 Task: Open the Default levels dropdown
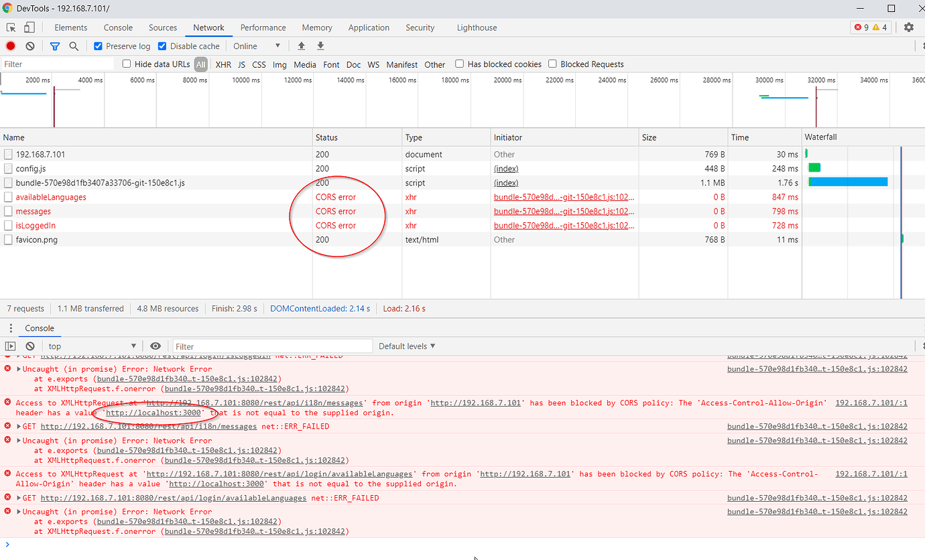click(x=406, y=346)
